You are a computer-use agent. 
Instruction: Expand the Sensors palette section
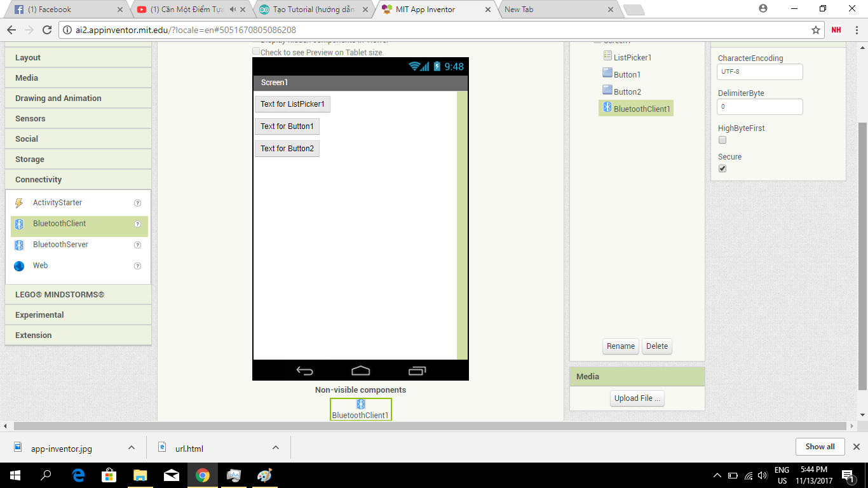(78, 118)
